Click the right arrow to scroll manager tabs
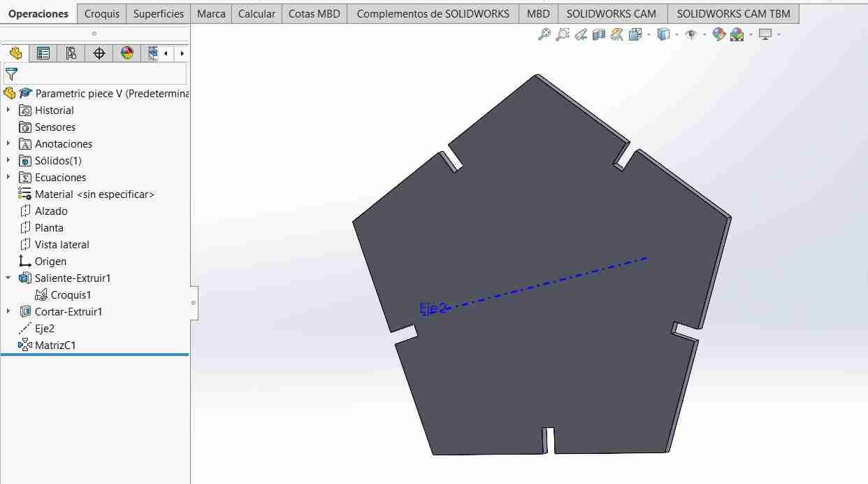 point(181,52)
